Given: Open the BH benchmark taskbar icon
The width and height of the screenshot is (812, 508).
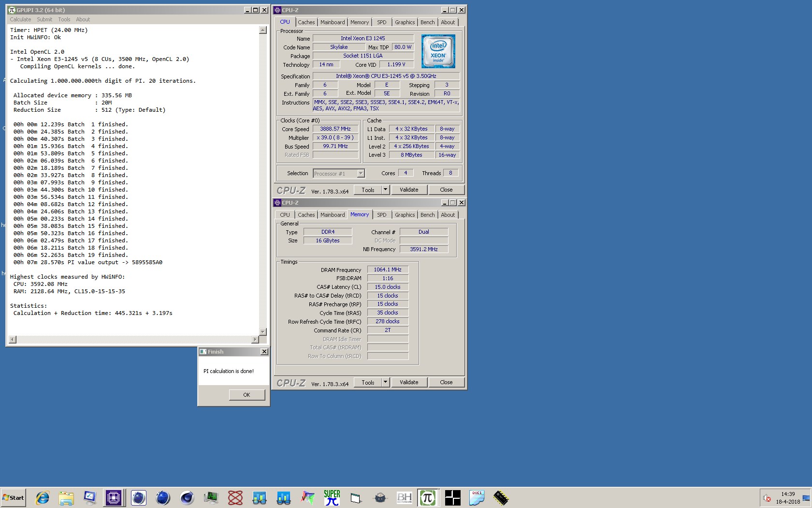Looking at the screenshot, I should (x=404, y=498).
